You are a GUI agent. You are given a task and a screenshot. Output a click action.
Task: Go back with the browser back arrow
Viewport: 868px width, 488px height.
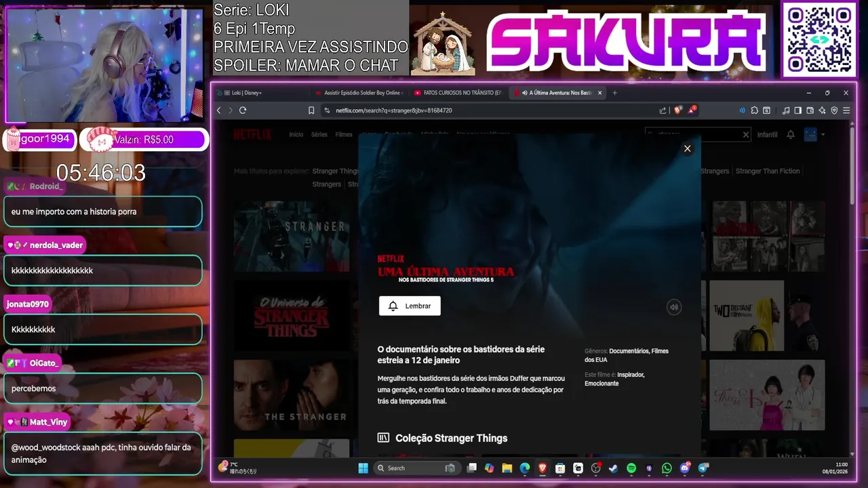click(x=219, y=110)
